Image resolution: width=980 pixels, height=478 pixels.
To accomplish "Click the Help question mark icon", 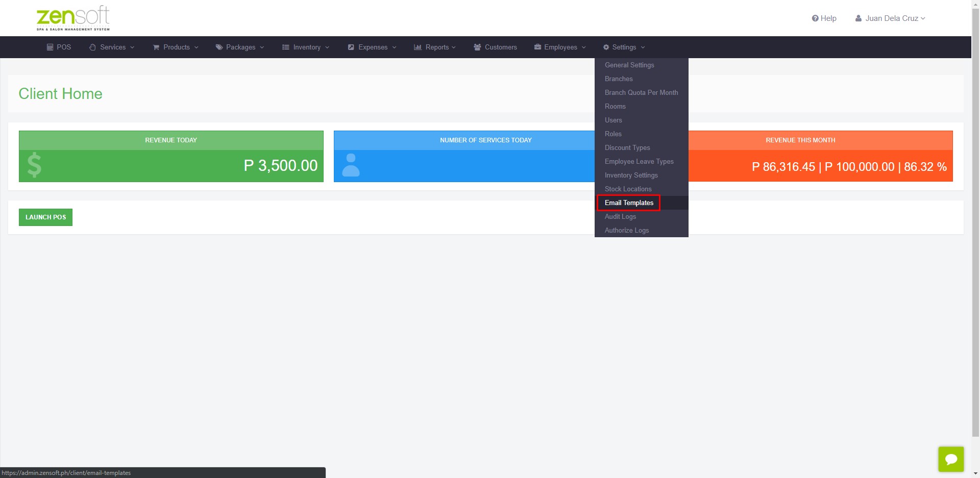I will 815,18.
